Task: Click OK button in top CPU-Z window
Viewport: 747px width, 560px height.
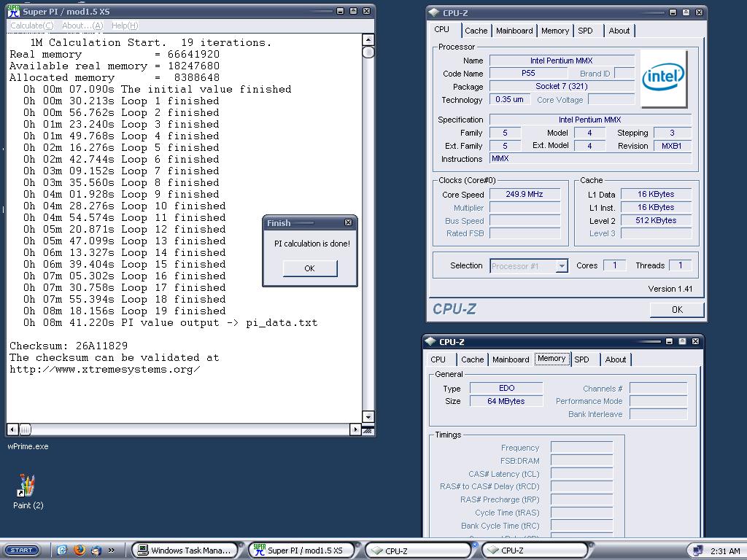Action: pyautogui.click(x=677, y=309)
